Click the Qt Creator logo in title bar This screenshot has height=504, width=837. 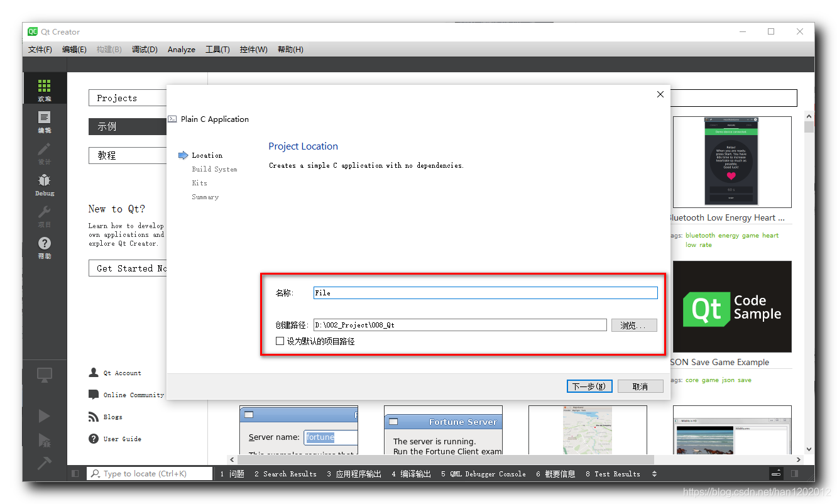click(x=33, y=31)
